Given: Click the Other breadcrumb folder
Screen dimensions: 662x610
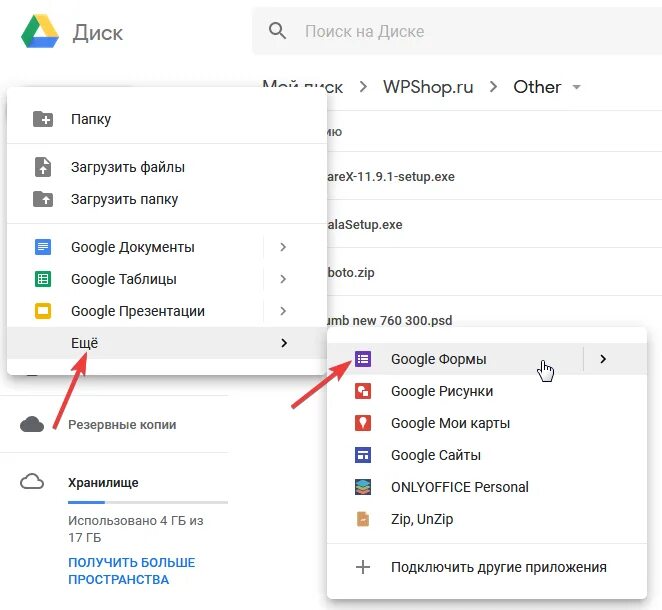Looking at the screenshot, I should tap(537, 87).
